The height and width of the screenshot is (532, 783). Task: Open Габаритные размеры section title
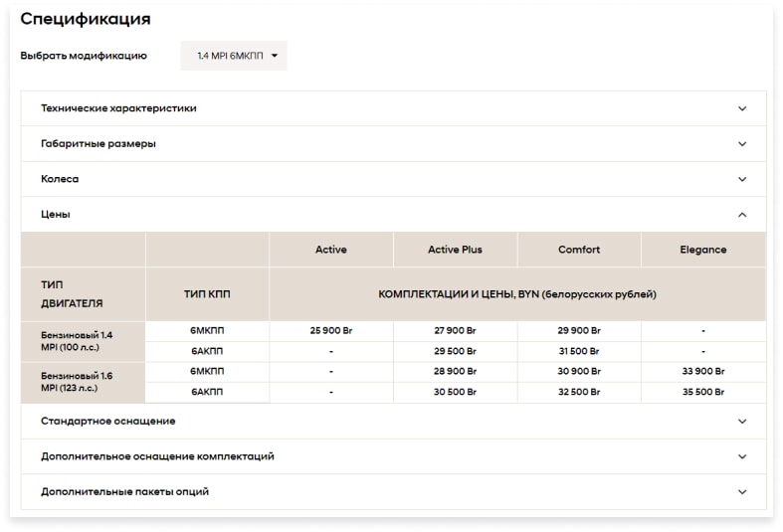(x=98, y=144)
